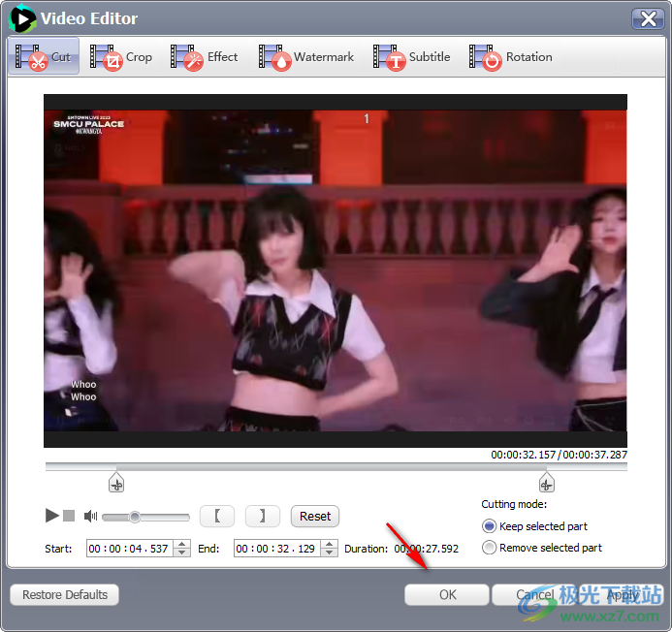
Task: Click the Video Editor app logo
Action: 22,18
